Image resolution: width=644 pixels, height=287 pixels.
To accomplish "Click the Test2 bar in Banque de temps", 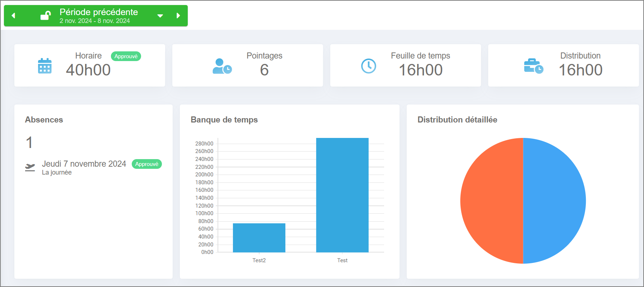I will tap(259, 238).
